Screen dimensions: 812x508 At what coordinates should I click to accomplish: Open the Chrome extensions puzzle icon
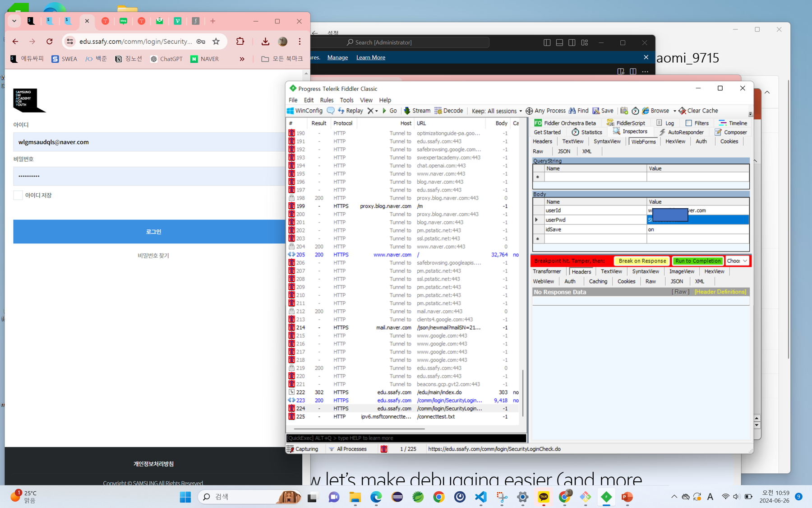pyautogui.click(x=240, y=42)
